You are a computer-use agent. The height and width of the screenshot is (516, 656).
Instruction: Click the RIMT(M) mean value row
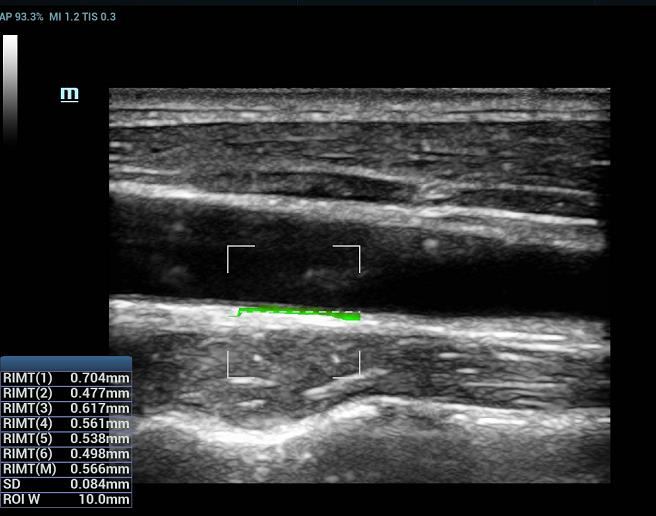pyautogui.click(x=66, y=469)
